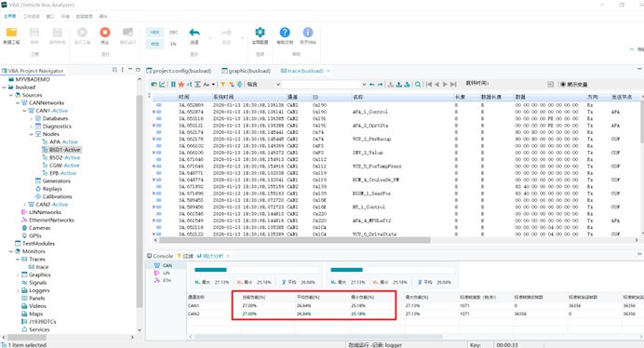
Task: Click the red Stop button in the ribbon
Action: pos(105,33)
